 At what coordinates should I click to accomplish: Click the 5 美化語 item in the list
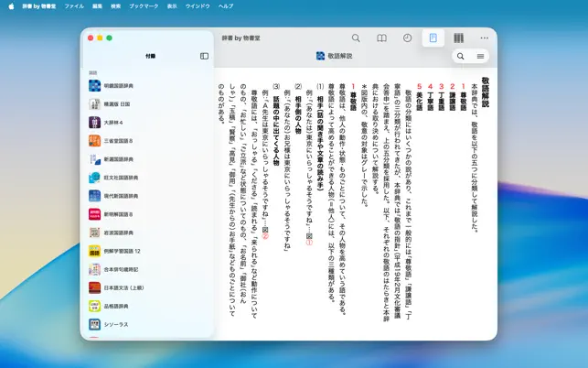tap(419, 97)
